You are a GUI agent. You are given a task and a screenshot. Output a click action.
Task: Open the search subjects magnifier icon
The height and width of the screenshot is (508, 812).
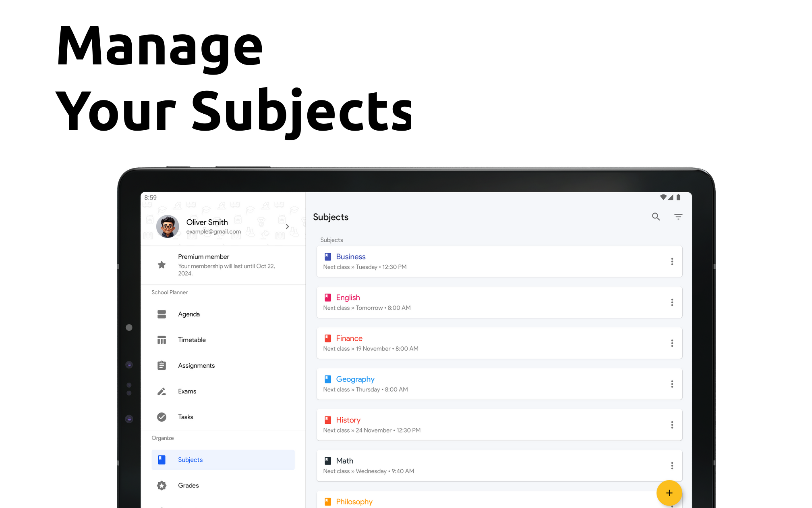tap(656, 217)
